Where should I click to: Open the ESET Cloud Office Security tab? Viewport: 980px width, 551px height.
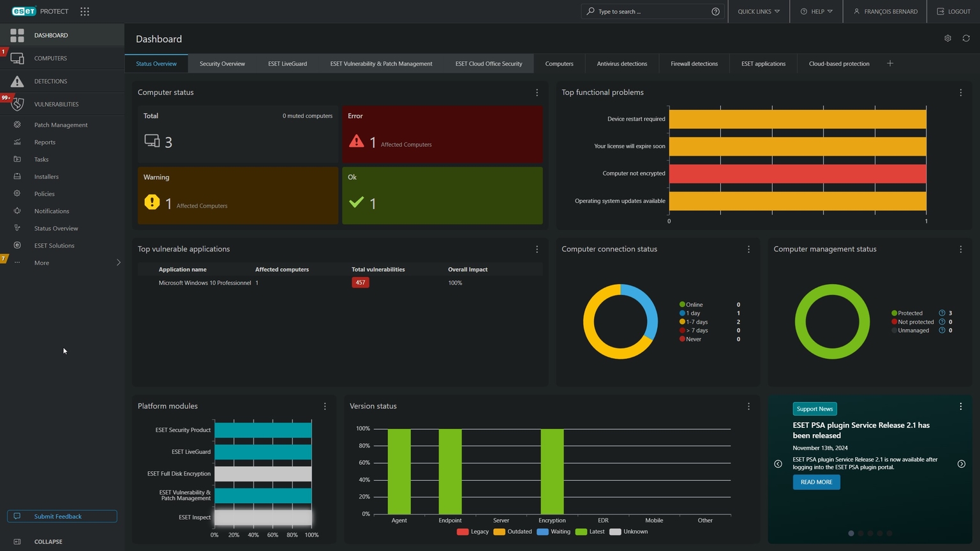pyautogui.click(x=489, y=64)
